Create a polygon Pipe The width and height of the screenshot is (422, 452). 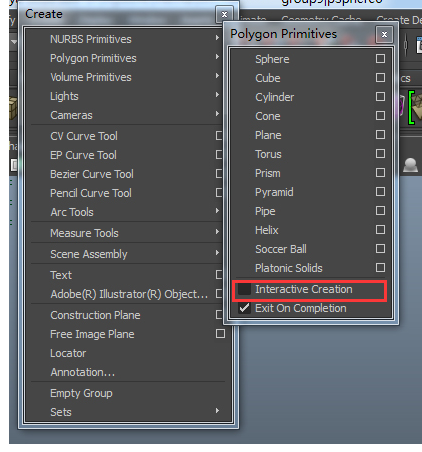265,211
